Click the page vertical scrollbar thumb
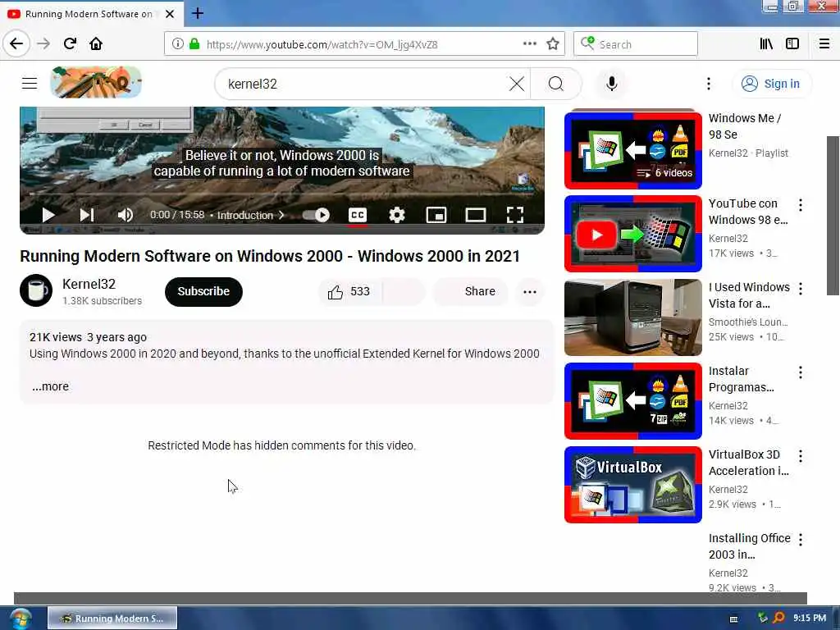 coord(833,216)
